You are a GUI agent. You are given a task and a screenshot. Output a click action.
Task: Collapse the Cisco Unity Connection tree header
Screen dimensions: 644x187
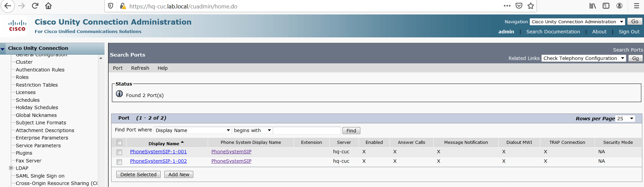tap(3, 49)
